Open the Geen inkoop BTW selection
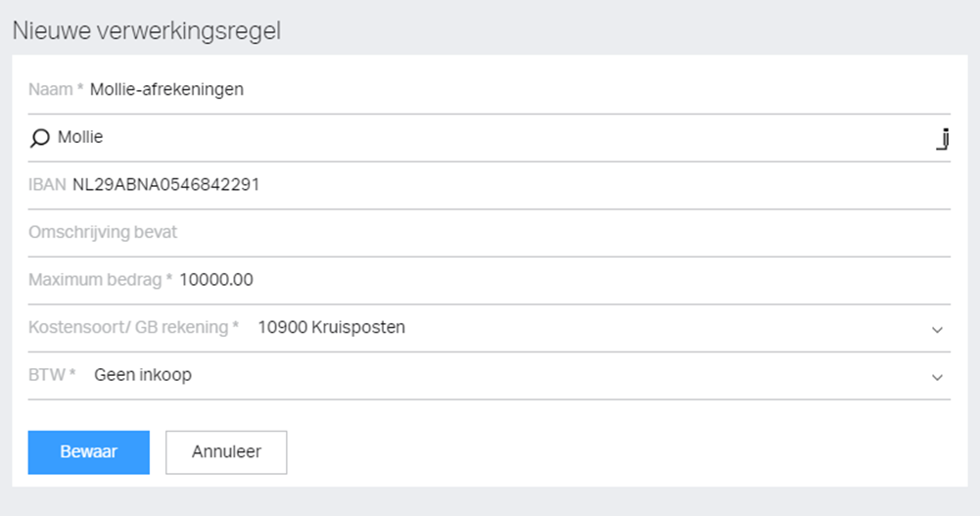 (143, 375)
